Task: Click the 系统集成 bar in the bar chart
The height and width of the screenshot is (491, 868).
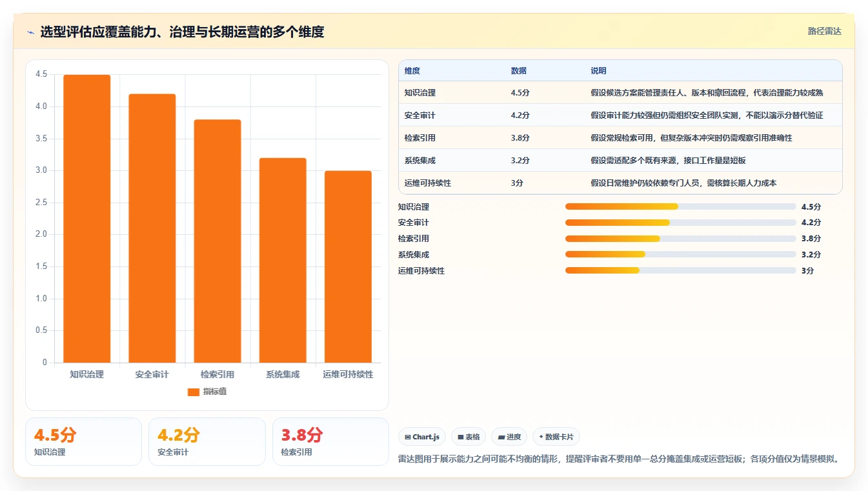Action: click(283, 260)
